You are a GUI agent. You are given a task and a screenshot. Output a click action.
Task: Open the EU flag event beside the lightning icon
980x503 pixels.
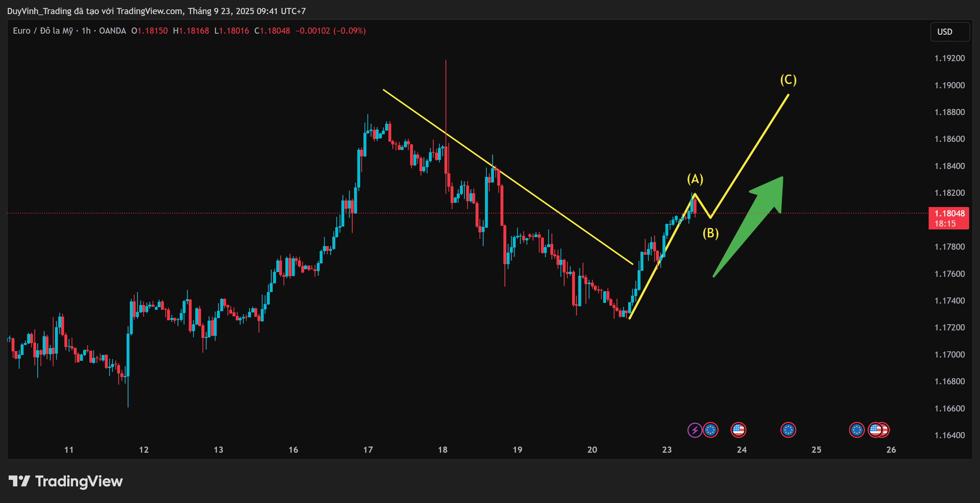coord(710,430)
